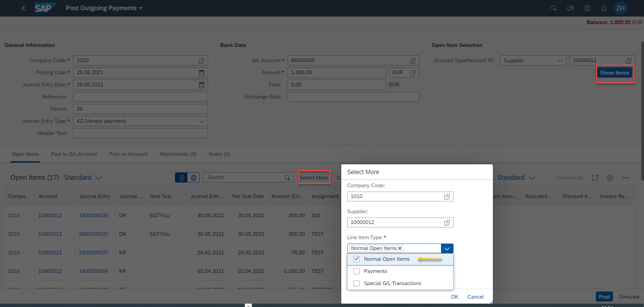Confirm the dialog with OK

[x=455, y=297]
